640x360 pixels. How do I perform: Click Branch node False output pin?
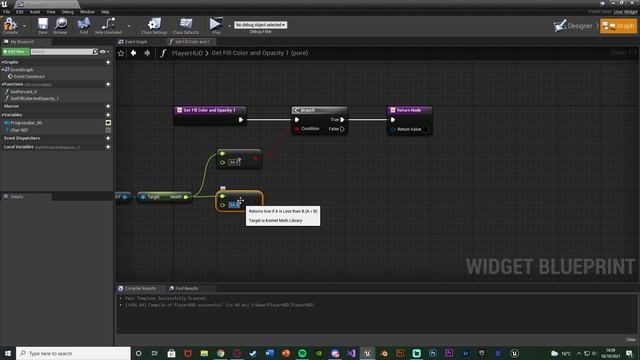coord(342,129)
